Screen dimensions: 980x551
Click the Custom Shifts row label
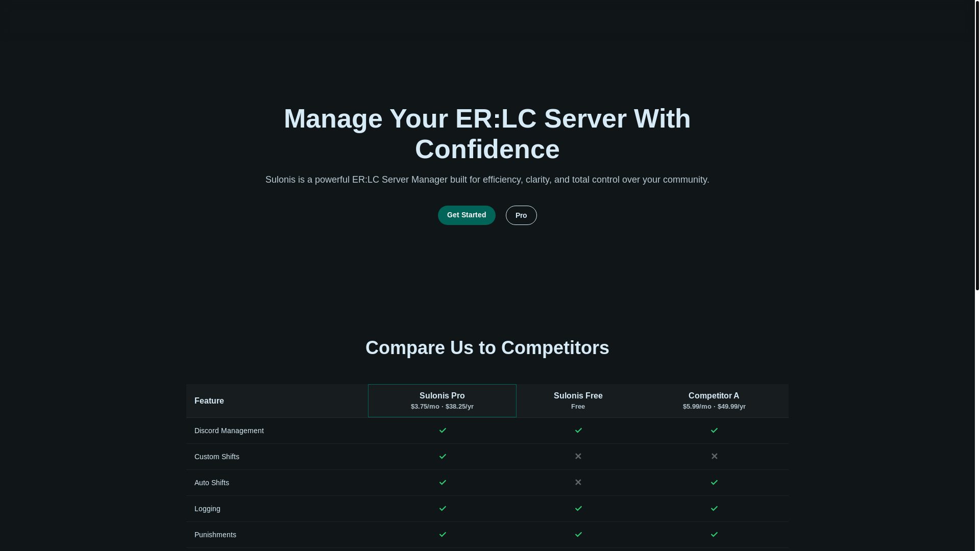click(x=217, y=457)
